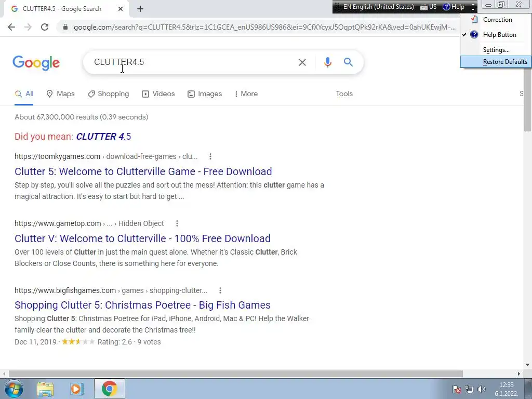Select the All results tab
The image size is (532, 399).
coord(24,94)
